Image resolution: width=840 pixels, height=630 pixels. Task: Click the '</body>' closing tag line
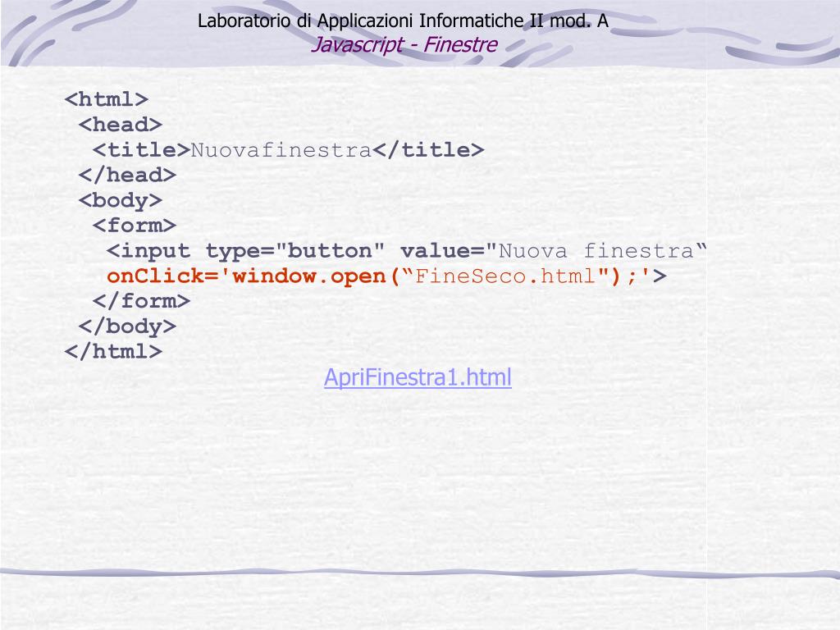tap(127, 326)
